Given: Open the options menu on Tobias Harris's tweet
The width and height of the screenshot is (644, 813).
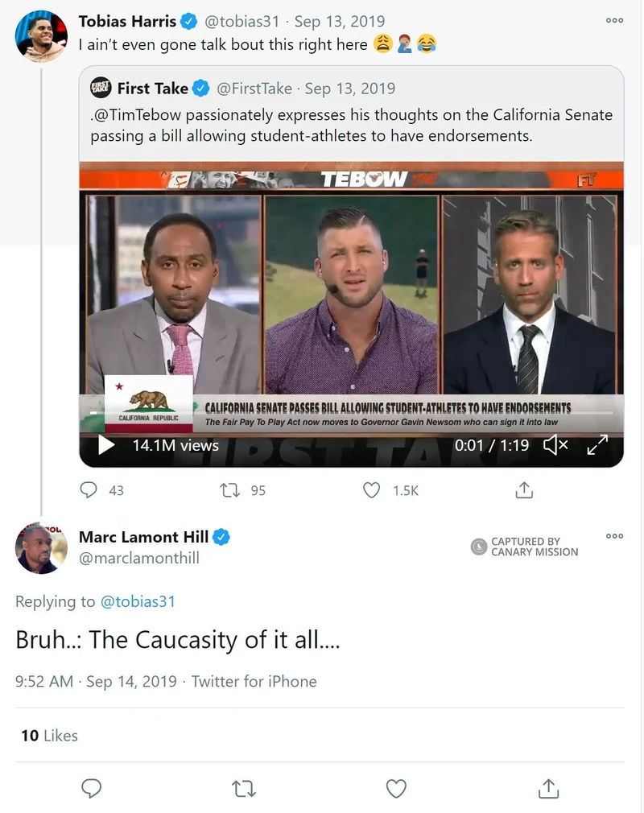Looking at the screenshot, I should [614, 19].
